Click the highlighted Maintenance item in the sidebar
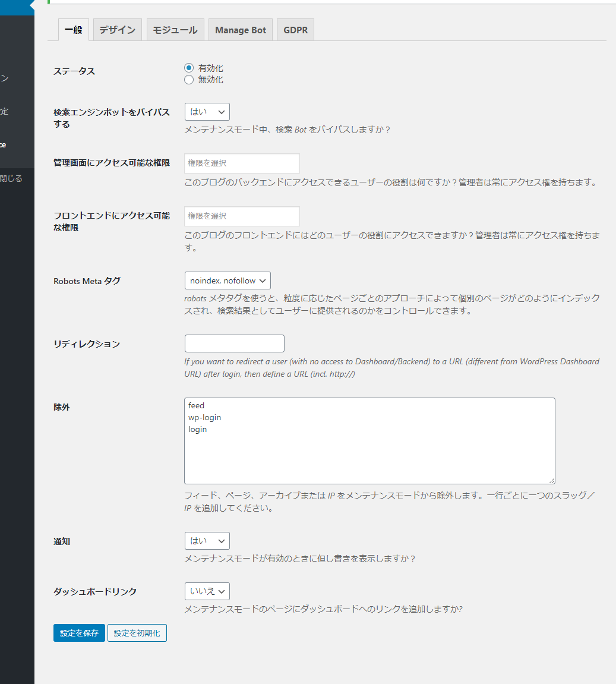 coord(6,145)
